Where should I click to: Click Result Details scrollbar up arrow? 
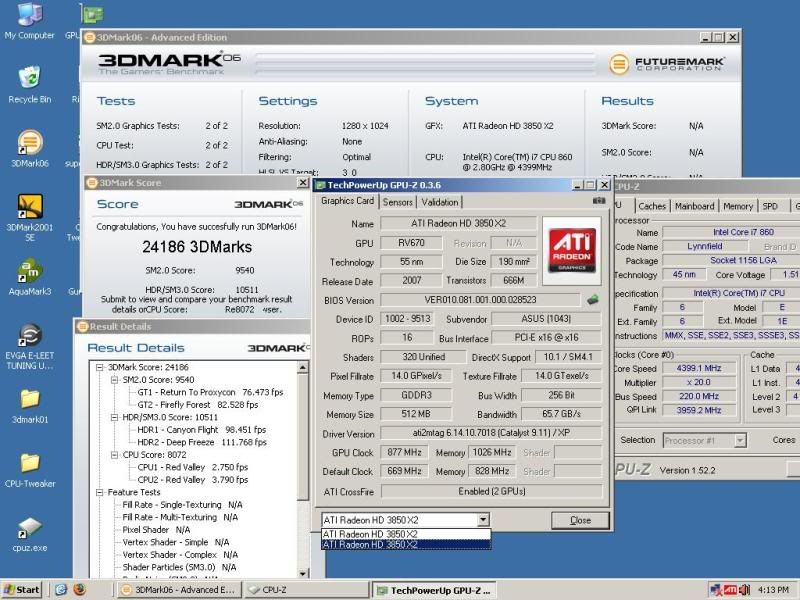[303, 368]
